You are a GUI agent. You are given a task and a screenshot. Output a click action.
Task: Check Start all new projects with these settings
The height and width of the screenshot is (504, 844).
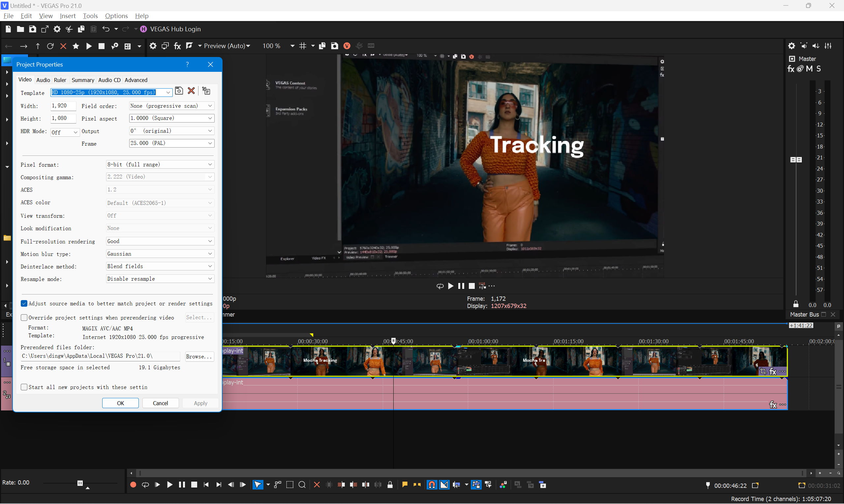(24, 387)
